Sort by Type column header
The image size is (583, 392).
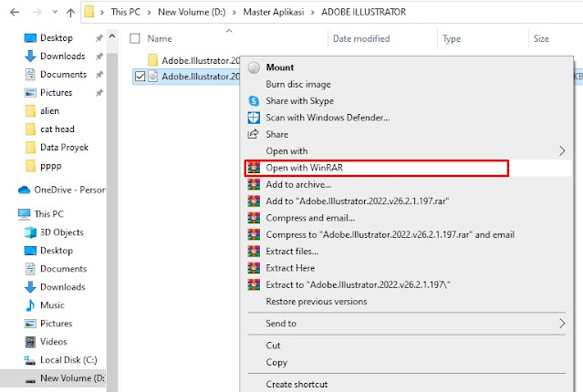(452, 38)
